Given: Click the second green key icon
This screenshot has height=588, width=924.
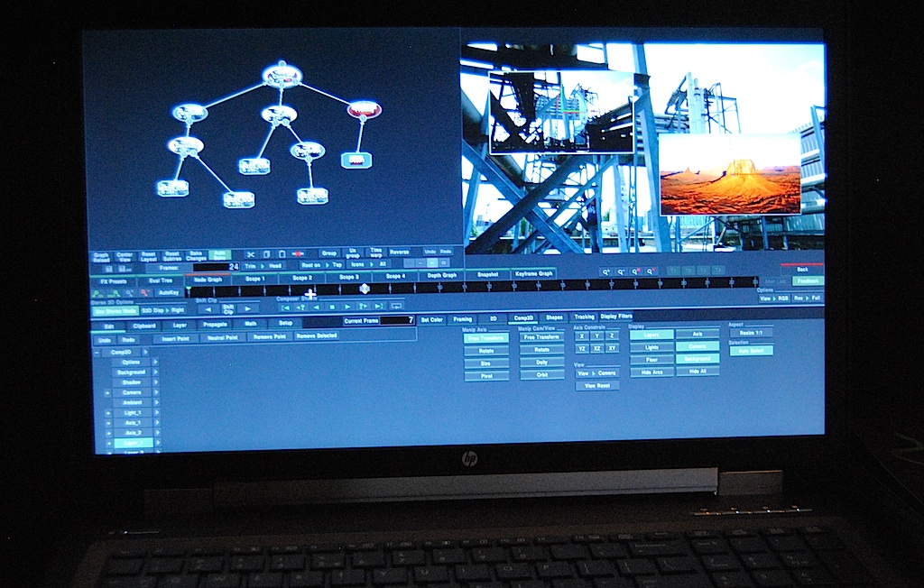Looking at the screenshot, I should coord(114,293).
